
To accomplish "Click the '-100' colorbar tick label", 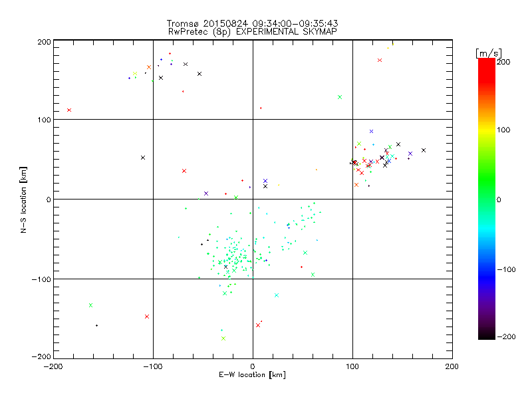I will tap(506, 270).
